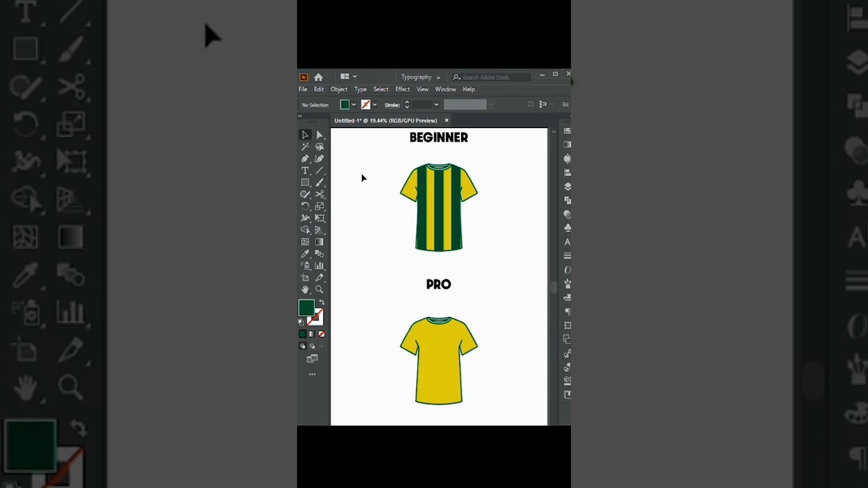
Task: Open the Effect menu
Action: point(403,89)
